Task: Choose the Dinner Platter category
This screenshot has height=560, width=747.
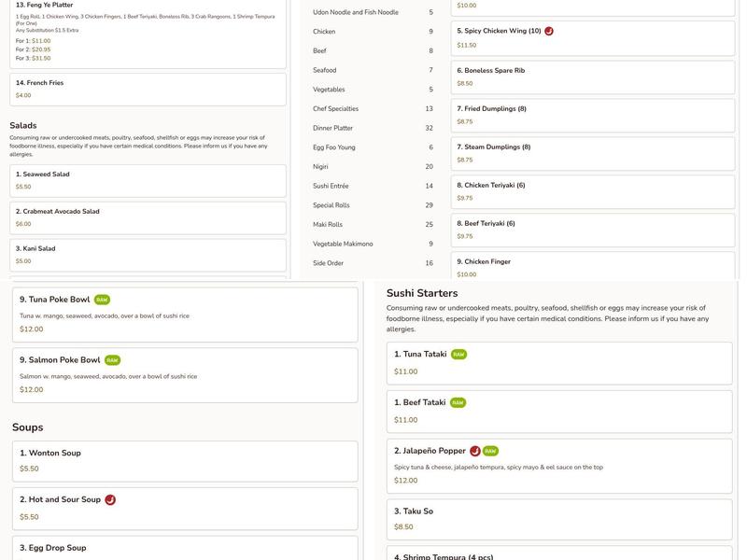Action: [x=332, y=128]
